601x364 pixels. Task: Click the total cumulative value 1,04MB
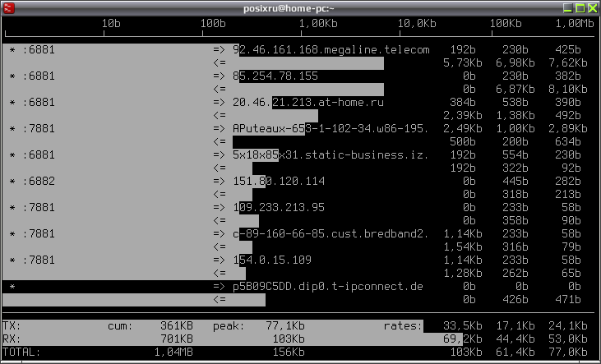click(173, 352)
